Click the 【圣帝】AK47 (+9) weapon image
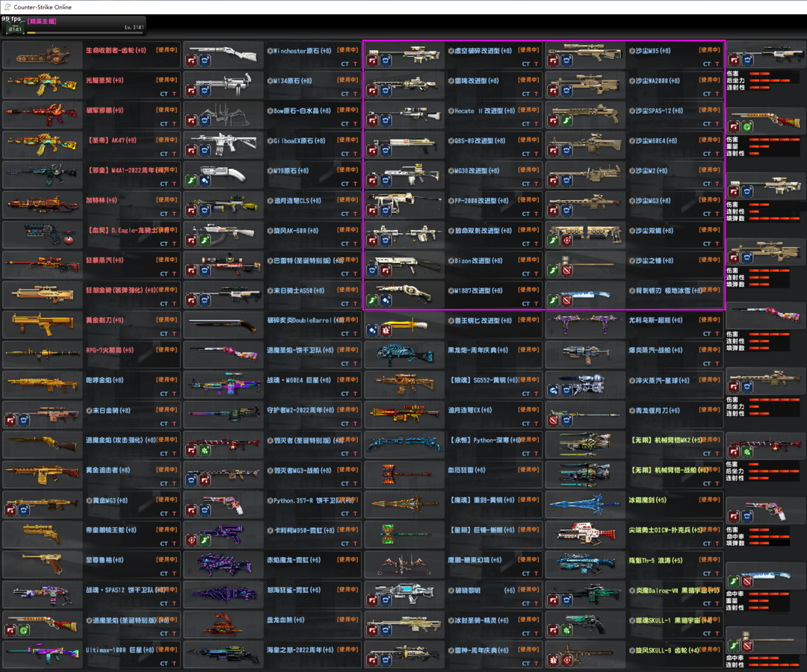Viewport: 807px width, 672px height. 43,144
